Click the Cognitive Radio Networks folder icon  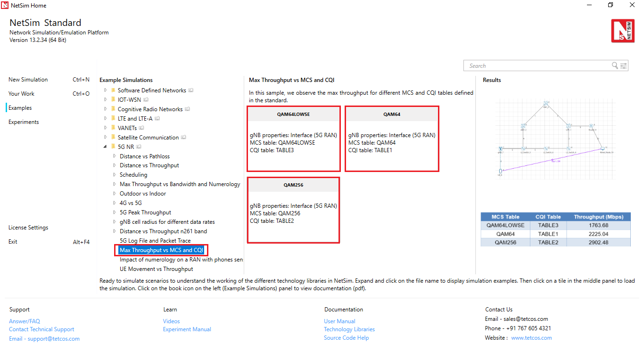click(113, 109)
